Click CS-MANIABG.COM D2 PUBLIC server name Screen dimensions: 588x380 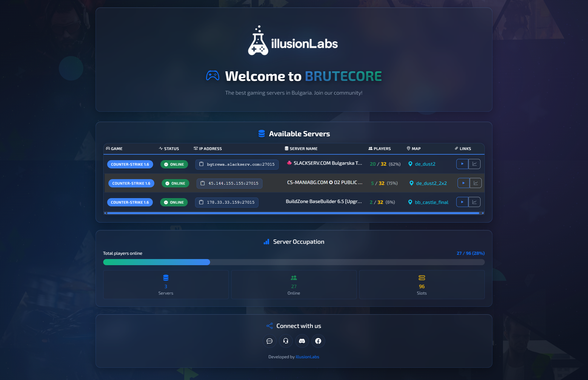[325, 182]
